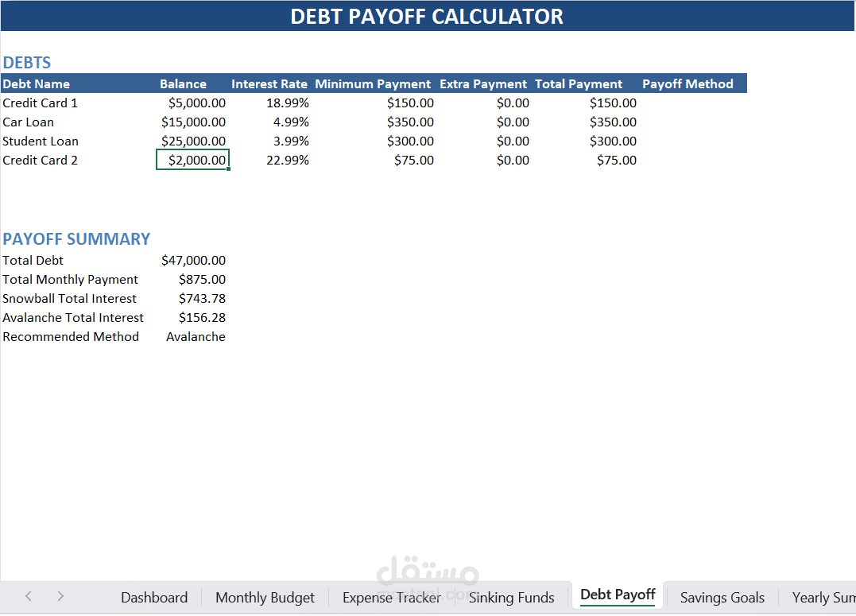Select the $25,000.00 balance cell

[193, 141]
